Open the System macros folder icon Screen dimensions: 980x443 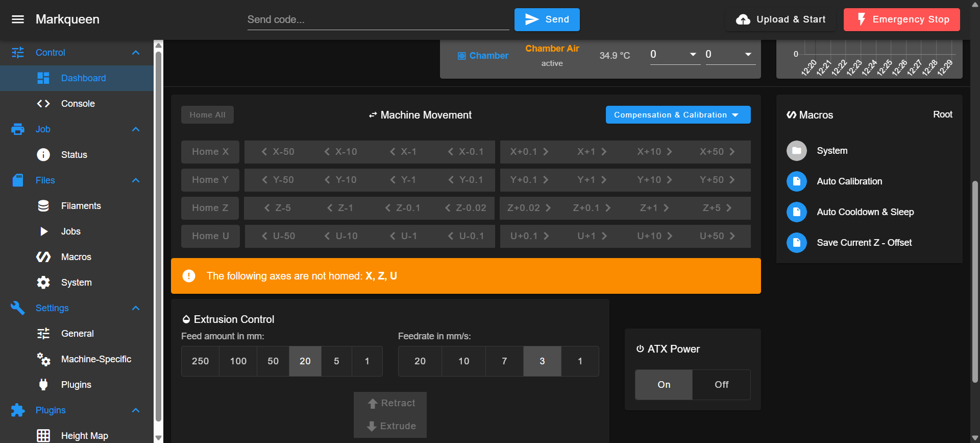[796, 151]
